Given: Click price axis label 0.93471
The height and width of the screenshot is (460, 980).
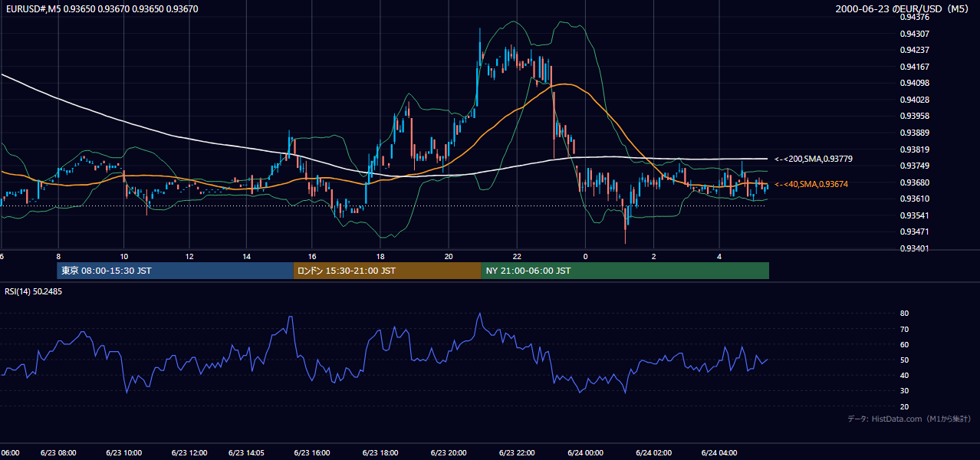Looking at the screenshot, I should [914, 232].
